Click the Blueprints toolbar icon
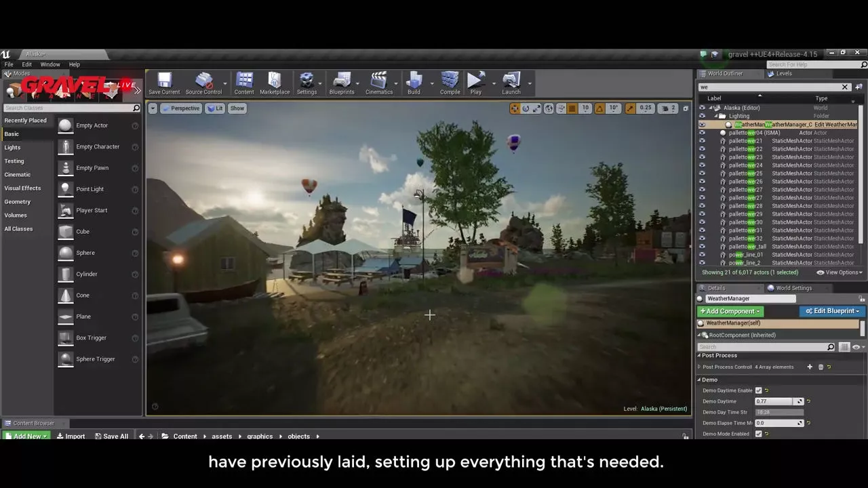The width and height of the screenshot is (868, 488). click(341, 81)
